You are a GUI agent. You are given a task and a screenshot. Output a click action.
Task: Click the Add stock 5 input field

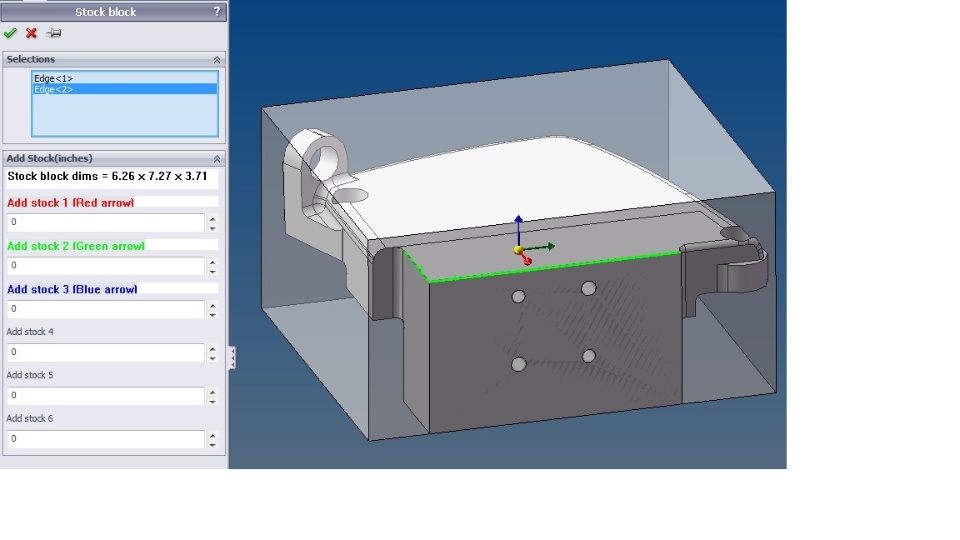pos(105,396)
